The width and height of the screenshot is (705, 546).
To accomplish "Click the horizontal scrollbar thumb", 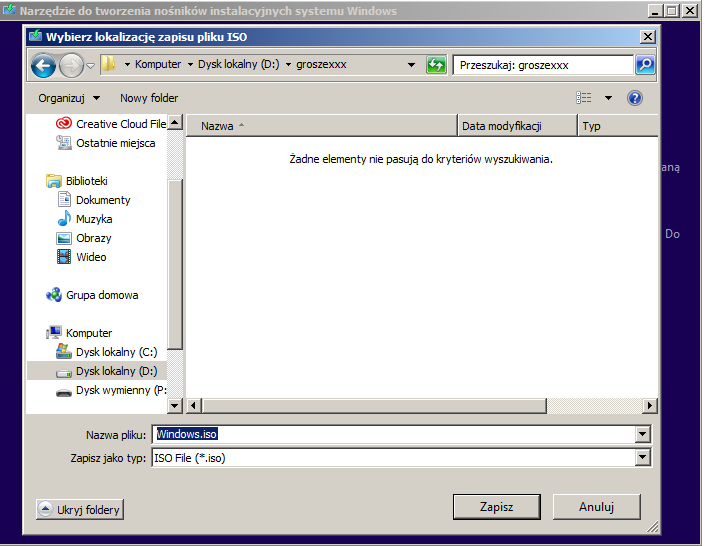I will click(374, 406).
